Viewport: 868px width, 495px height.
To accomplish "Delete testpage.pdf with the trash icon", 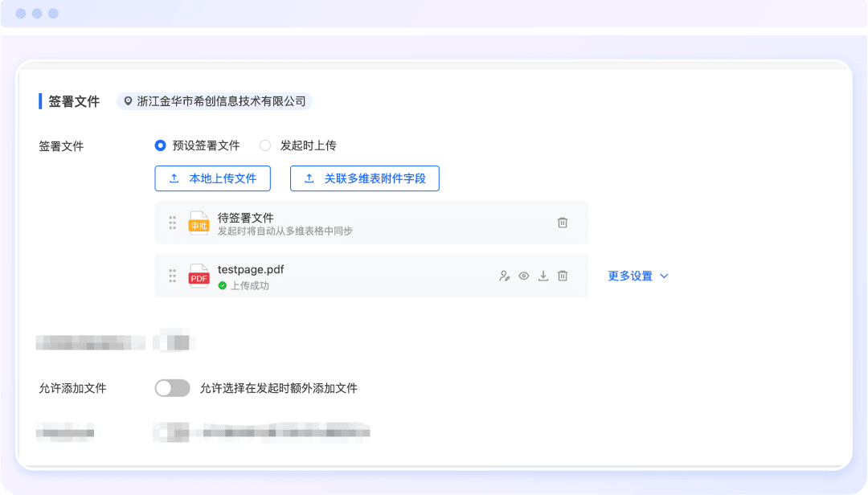I will click(x=563, y=276).
